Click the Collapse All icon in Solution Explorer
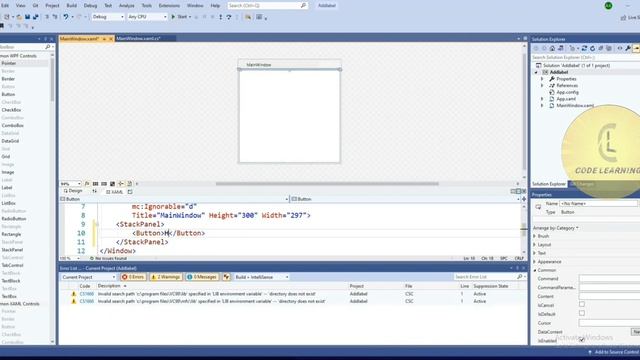640x360 pixels. point(600,48)
